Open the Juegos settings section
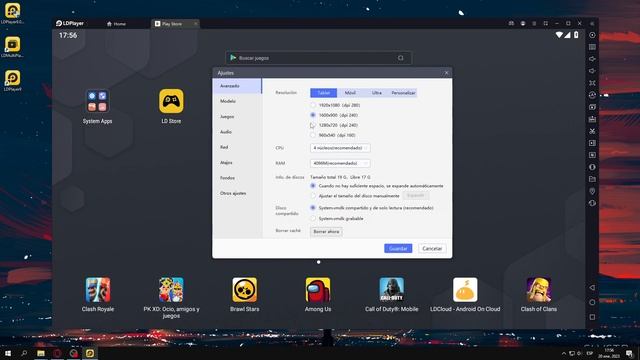The width and height of the screenshot is (640, 360). [x=237, y=117]
